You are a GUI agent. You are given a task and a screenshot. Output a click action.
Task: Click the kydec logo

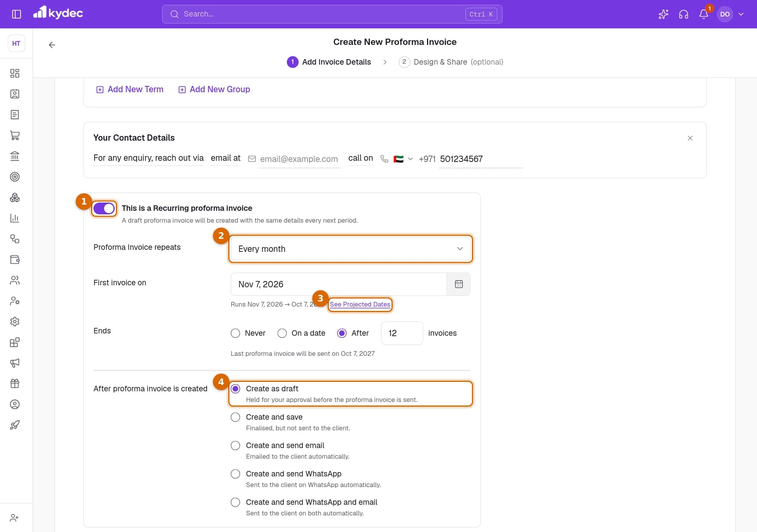[x=58, y=13]
